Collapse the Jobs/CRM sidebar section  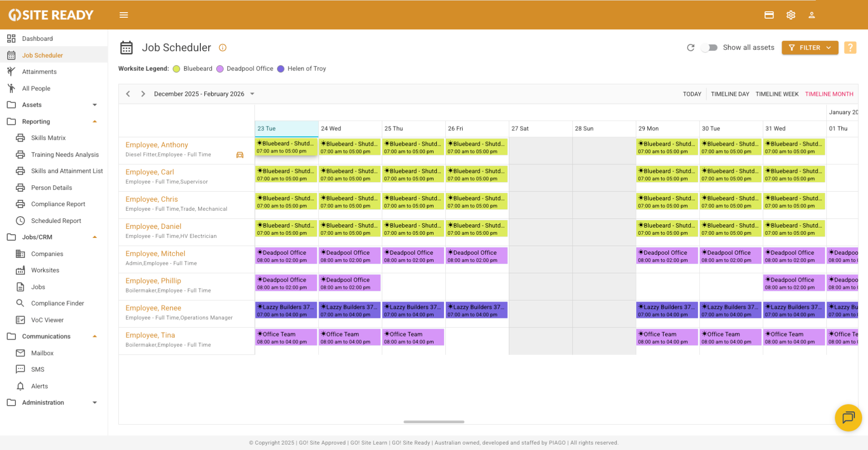95,237
